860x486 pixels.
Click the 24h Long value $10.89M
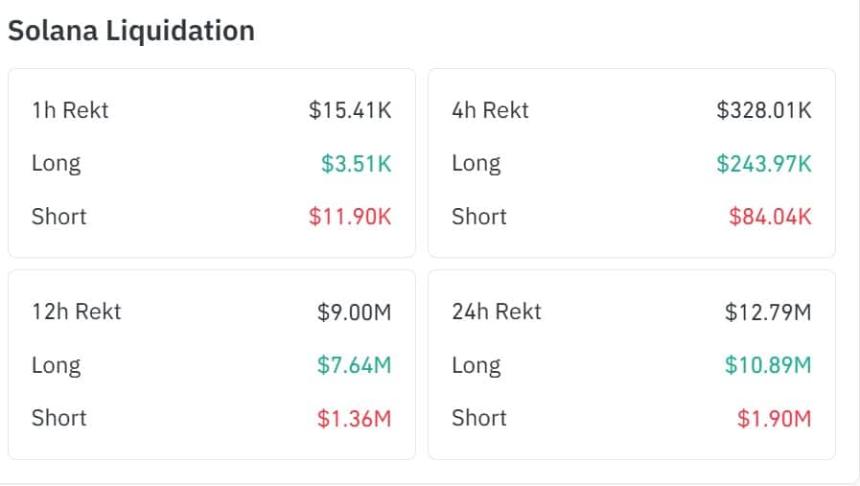pos(768,365)
